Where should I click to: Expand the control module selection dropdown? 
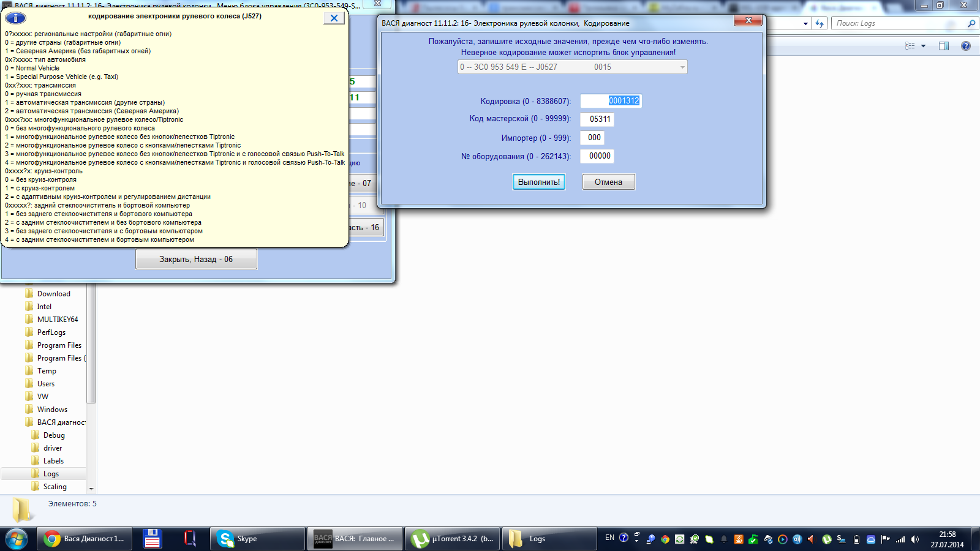click(x=682, y=67)
